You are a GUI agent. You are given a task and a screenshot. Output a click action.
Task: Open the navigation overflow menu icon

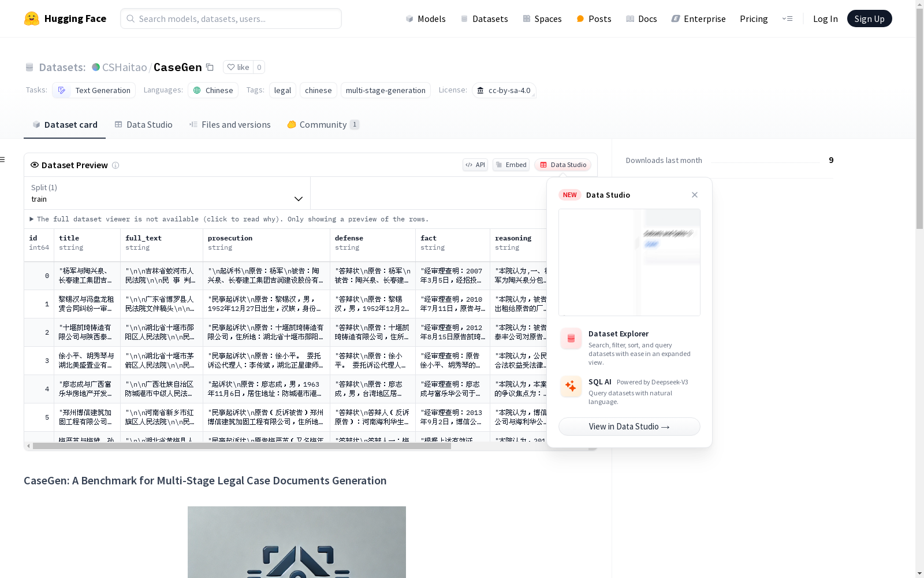pos(787,18)
